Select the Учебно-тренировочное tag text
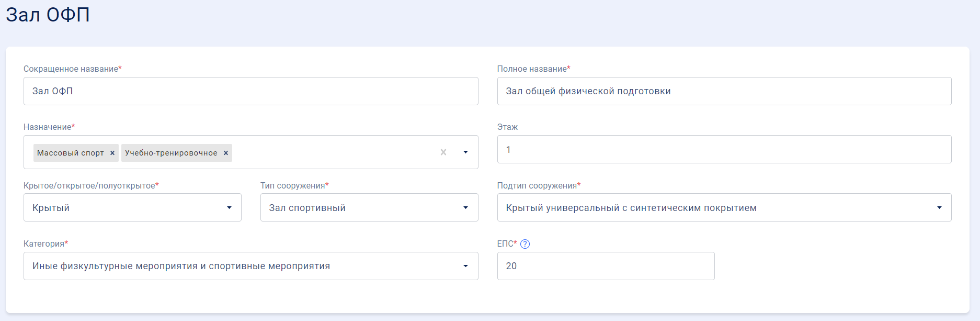This screenshot has height=321, width=980. pos(171,153)
